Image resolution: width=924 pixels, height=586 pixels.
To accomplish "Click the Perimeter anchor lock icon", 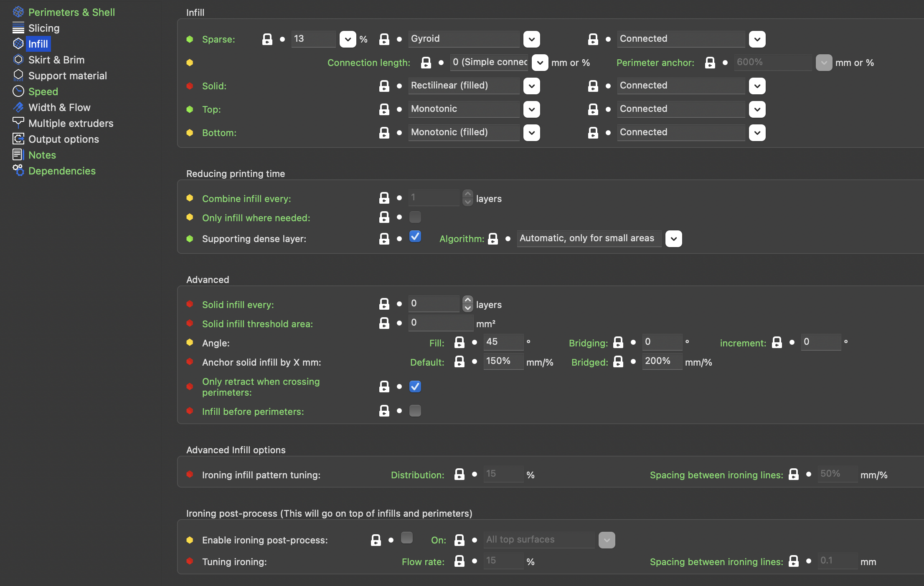I will coord(710,63).
